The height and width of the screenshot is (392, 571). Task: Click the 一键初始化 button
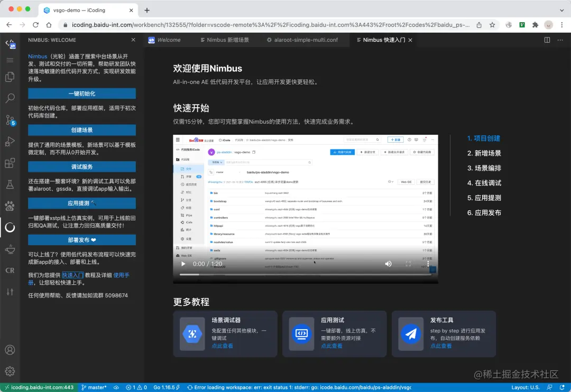tap(82, 94)
